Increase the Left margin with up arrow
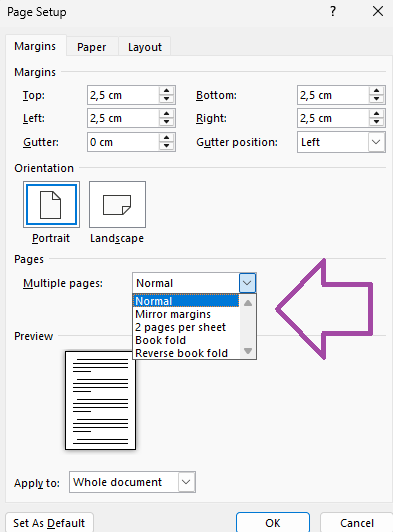 pyautogui.click(x=166, y=114)
